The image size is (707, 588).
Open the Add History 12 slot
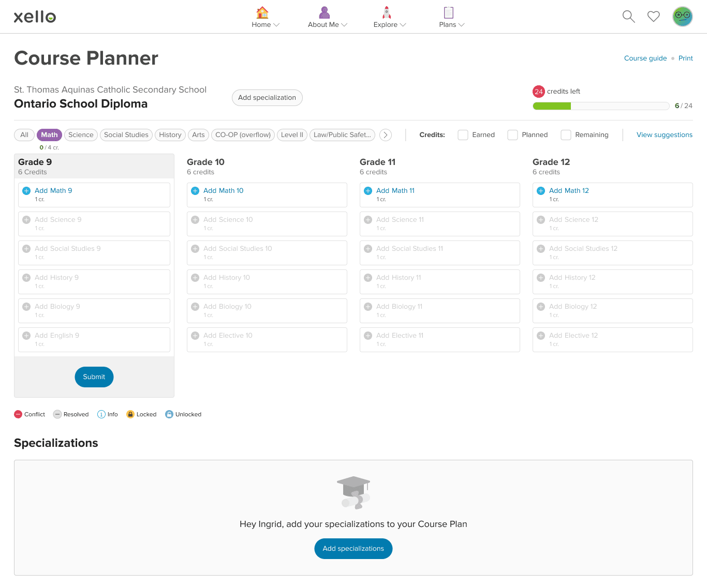coord(613,282)
